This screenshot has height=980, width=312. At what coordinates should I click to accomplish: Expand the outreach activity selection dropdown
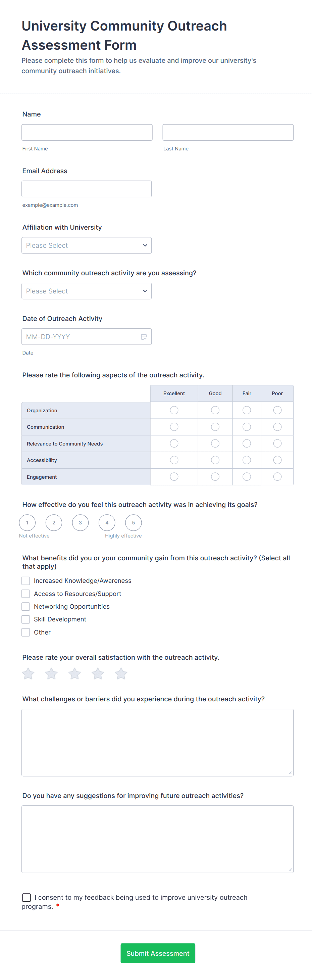(87, 291)
